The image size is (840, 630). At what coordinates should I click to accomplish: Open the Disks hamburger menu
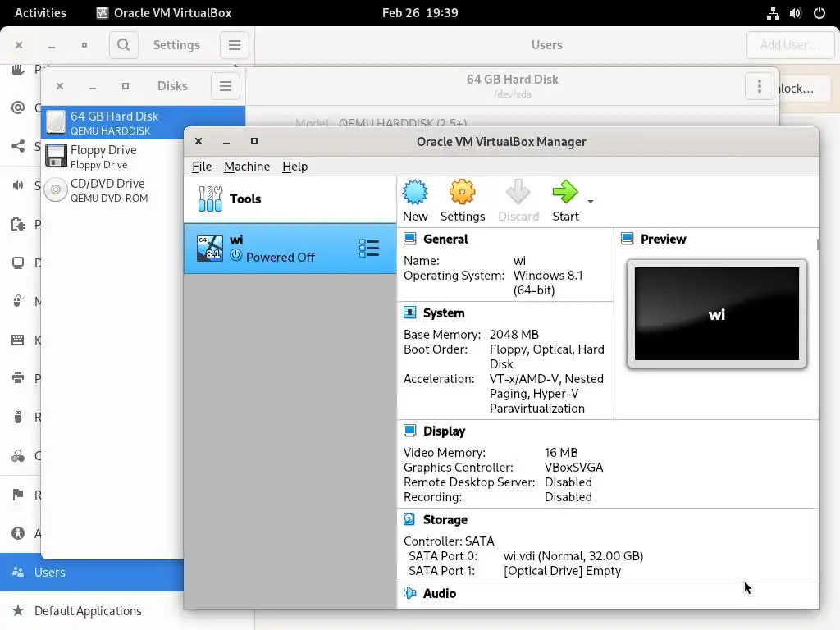point(226,86)
